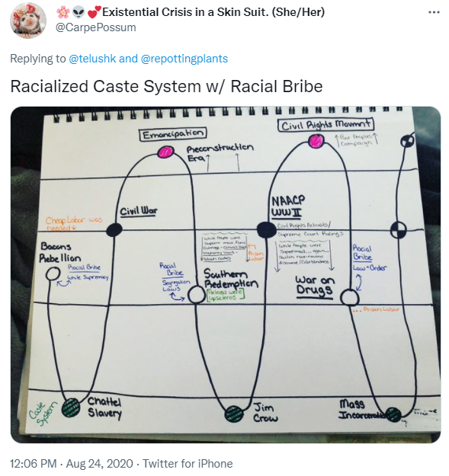Click the cherry blossom emoji in the name
Viewport: 449px width, 476px height.
coord(63,12)
